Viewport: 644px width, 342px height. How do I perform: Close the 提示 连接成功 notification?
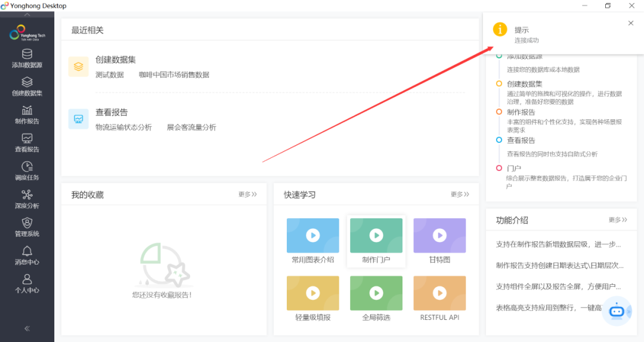click(x=631, y=23)
